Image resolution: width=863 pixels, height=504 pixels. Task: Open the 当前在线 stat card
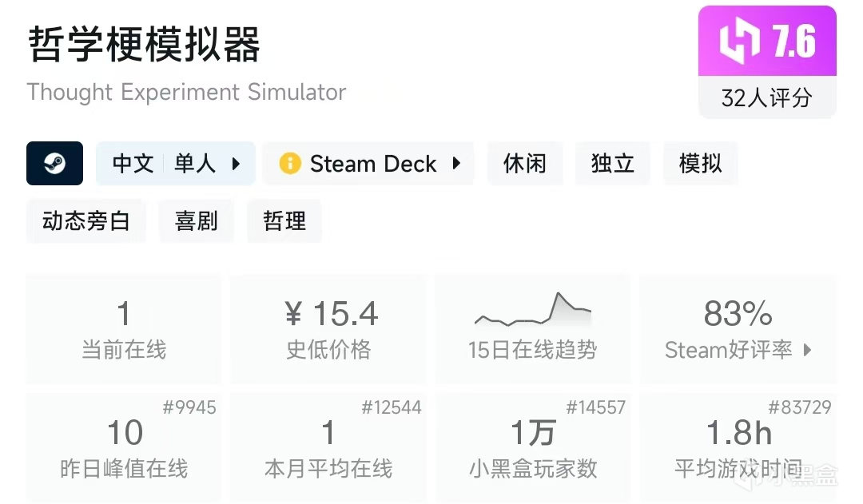124,329
